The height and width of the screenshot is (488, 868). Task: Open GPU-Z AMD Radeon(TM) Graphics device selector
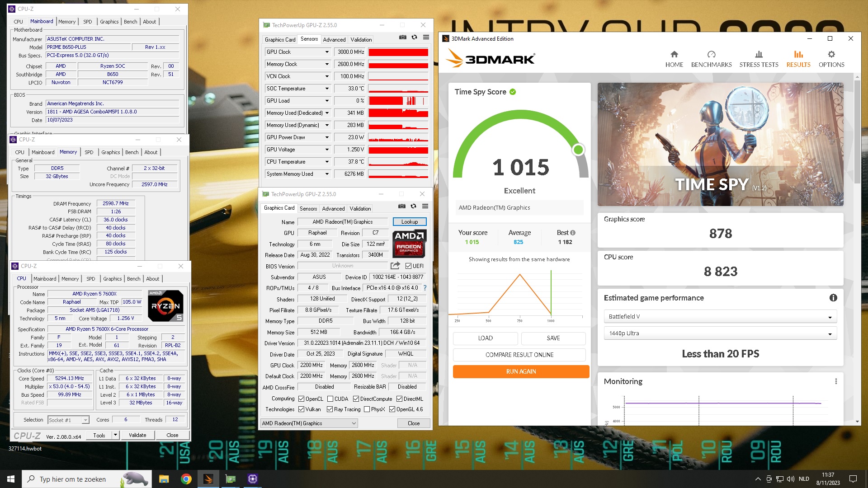[x=309, y=423]
